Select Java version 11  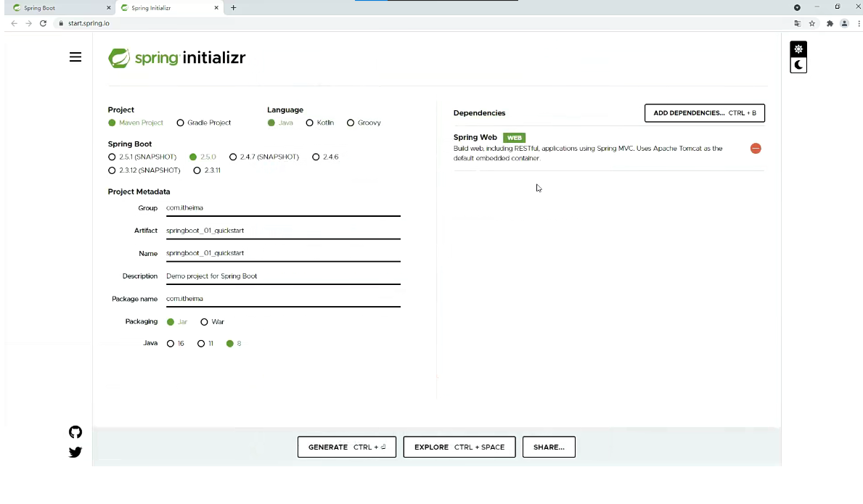201,344
